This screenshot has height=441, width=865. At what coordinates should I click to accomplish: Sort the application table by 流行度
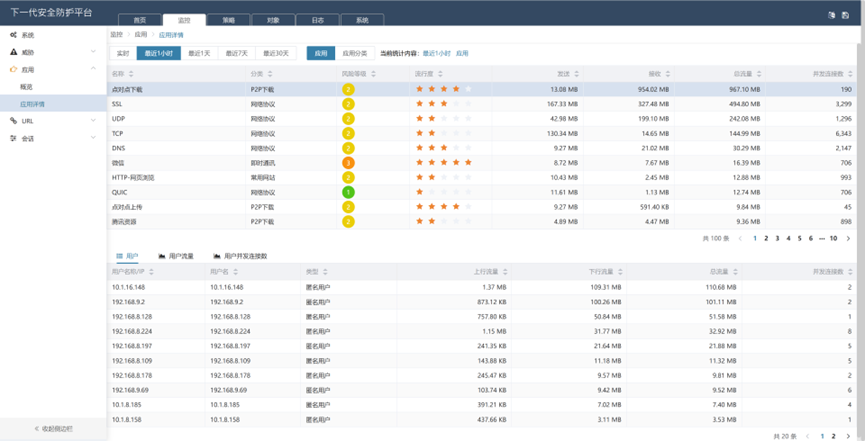[441, 74]
